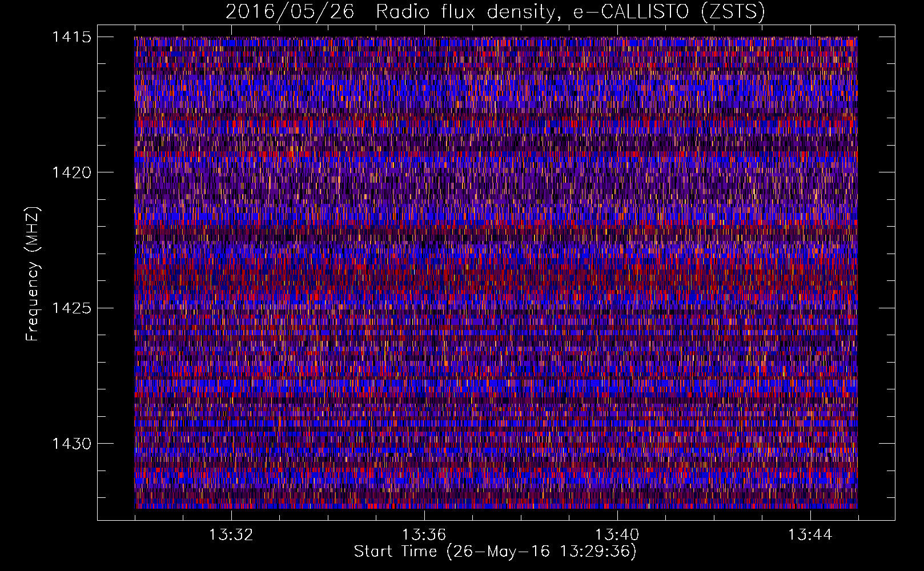Image resolution: width=924 pixels, height=571 pixels.
Task: Click the "Start Time (26-May-16 13:29:36)" axis title
Action: point(495,552)
